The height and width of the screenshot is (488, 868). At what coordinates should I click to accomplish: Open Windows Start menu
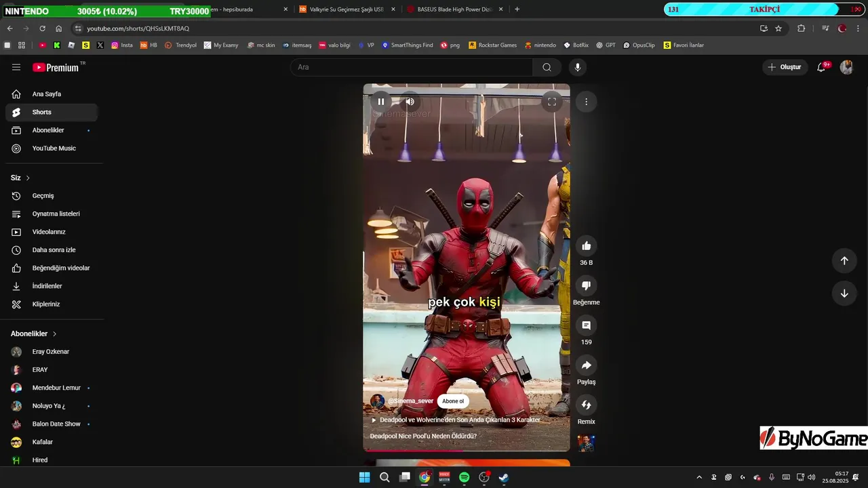click(x=364, y=477)
